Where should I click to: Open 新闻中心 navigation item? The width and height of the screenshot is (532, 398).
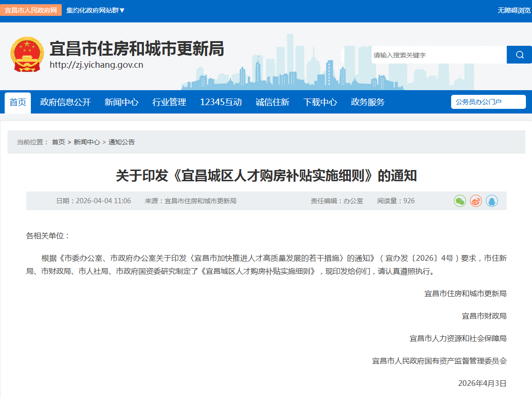click(x=122, y=102)
